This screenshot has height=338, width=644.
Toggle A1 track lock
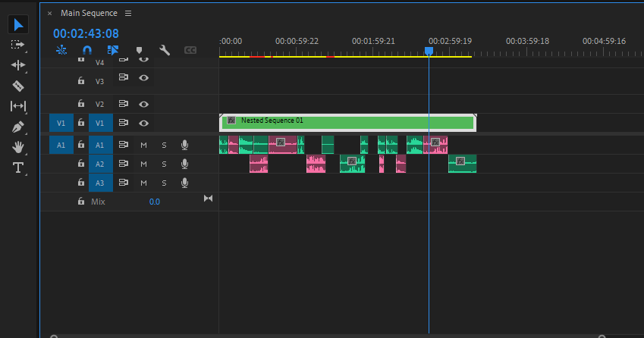[81, 145]
